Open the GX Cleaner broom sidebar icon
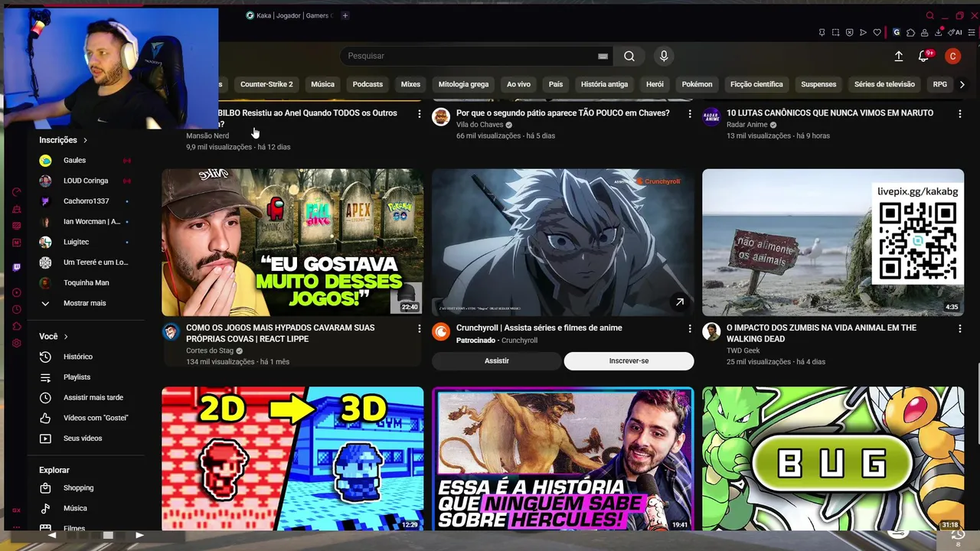The image size is (980, 551). click(x=17, y=210)
